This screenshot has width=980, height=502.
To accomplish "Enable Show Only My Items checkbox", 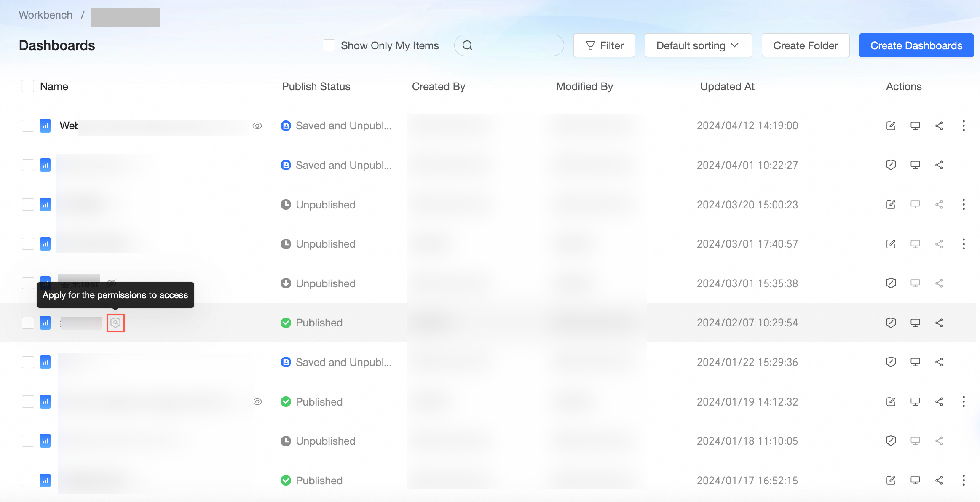I will (329, 45).
